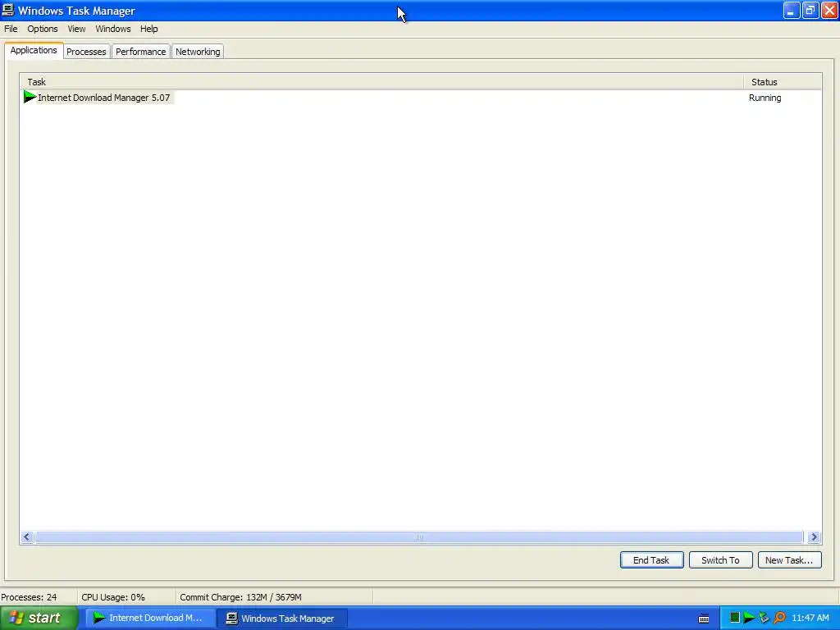
Task: Switch to the Performance tab
Action: click(x=141, y=52)
